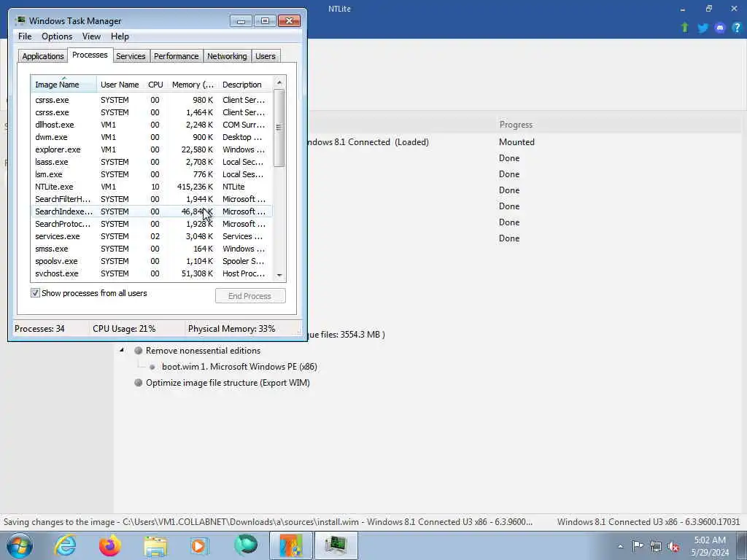747x560 pixels.
Task: Click the teal round taskbar app icon
Action: coord(246,545)
